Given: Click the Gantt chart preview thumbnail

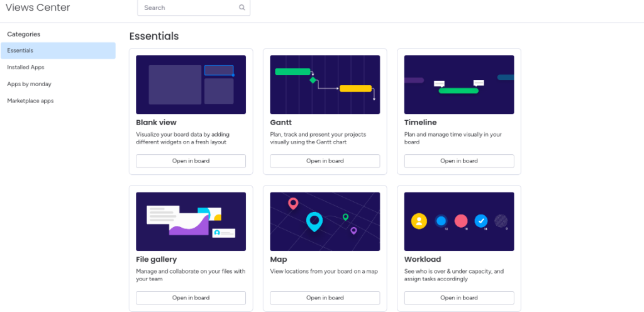Looking at the screenshot, I should click(x=325, y=84).
